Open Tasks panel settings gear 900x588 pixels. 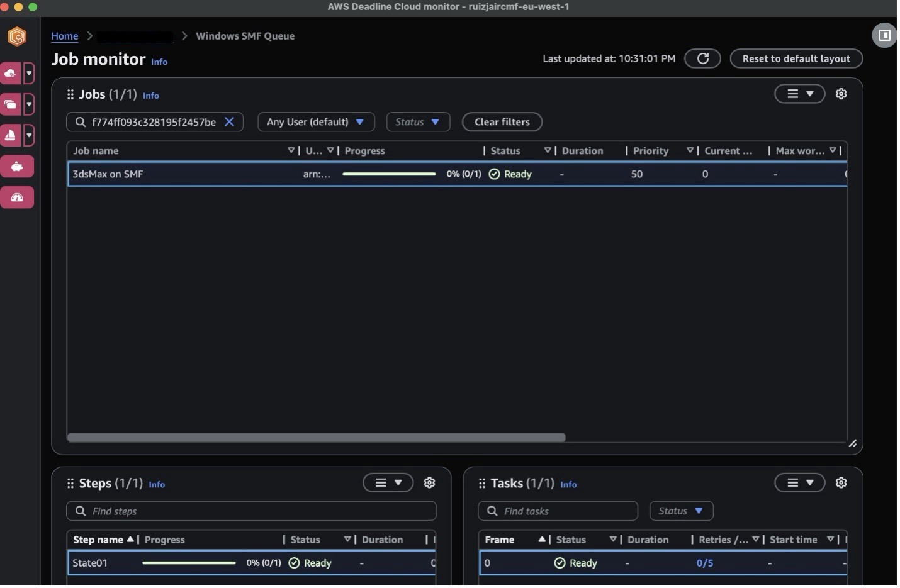point(841,483)
